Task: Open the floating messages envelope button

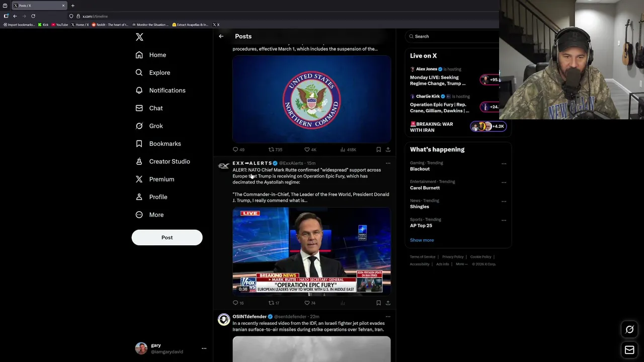Action: (629, 350)
